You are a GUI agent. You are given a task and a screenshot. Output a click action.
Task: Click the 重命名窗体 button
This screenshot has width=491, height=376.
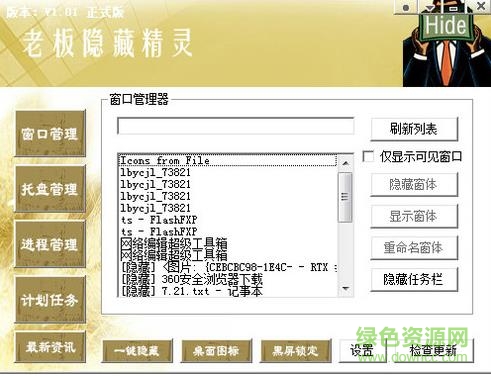[x=414, y=247]
